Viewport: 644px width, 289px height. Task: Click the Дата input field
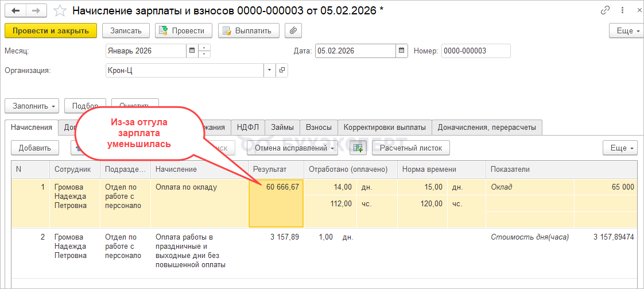pyautogui.click(x=356, y=51)
